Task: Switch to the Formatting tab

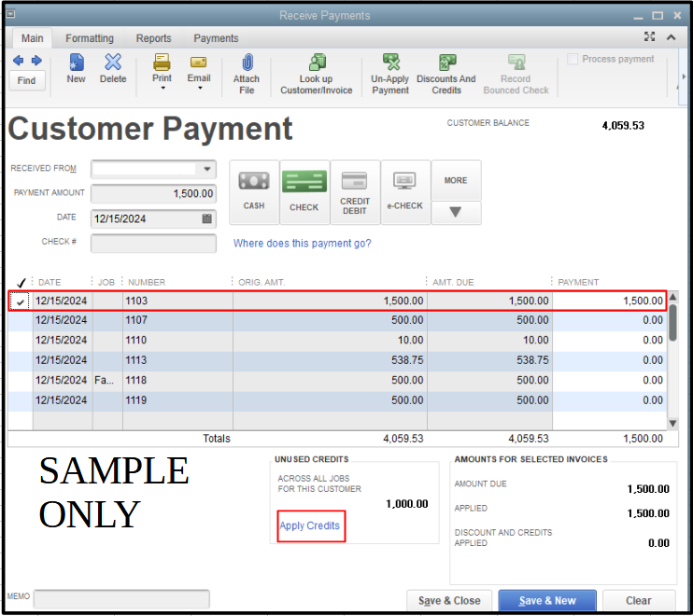Action: 90,38
